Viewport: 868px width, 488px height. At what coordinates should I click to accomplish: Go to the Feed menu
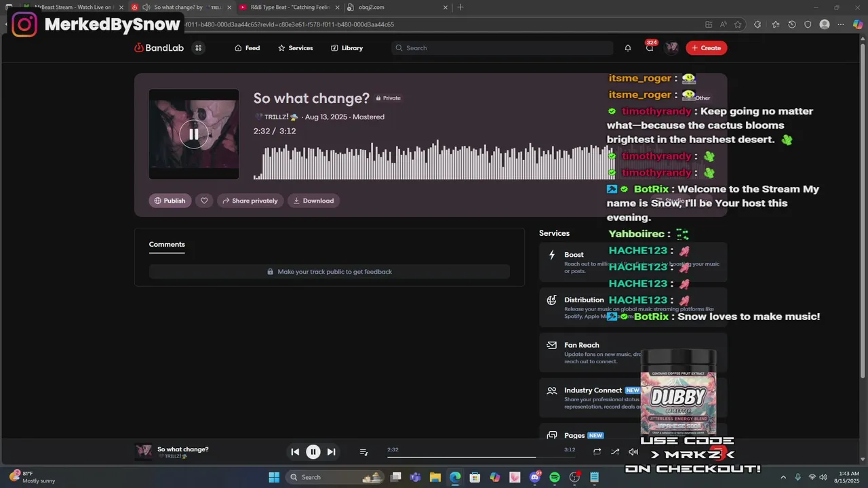pyautogui.click(x=248, y=48)
